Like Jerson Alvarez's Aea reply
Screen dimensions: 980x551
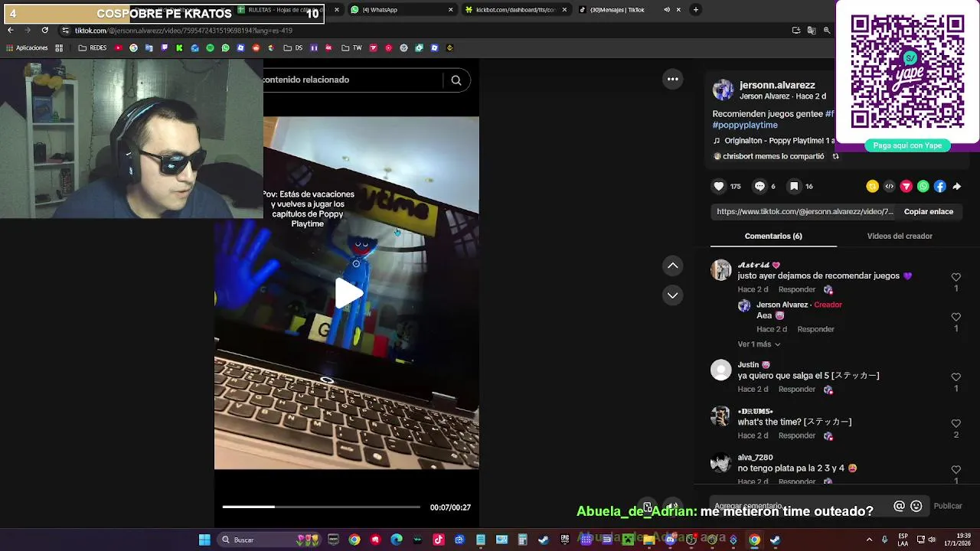[x=955, y=317]
